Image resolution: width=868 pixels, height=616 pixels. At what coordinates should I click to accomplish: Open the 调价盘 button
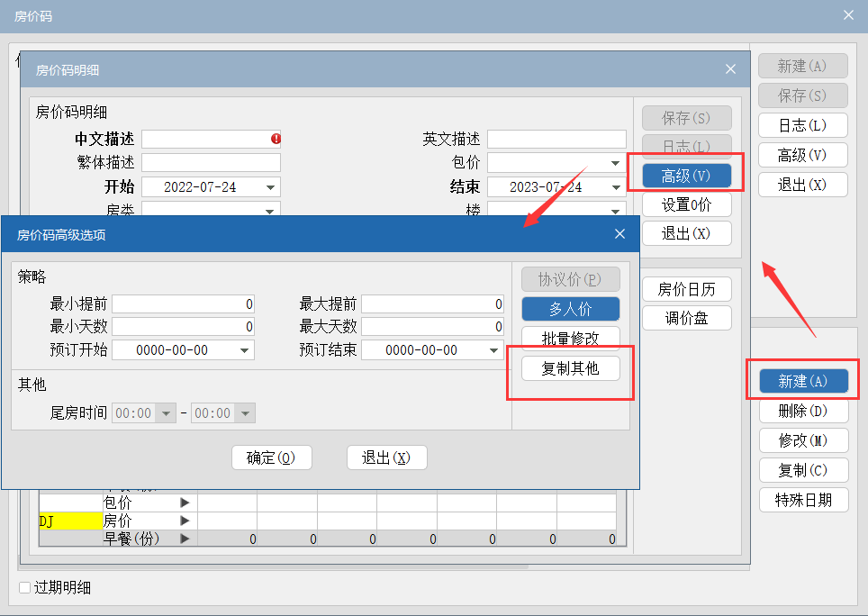point(686,318)
